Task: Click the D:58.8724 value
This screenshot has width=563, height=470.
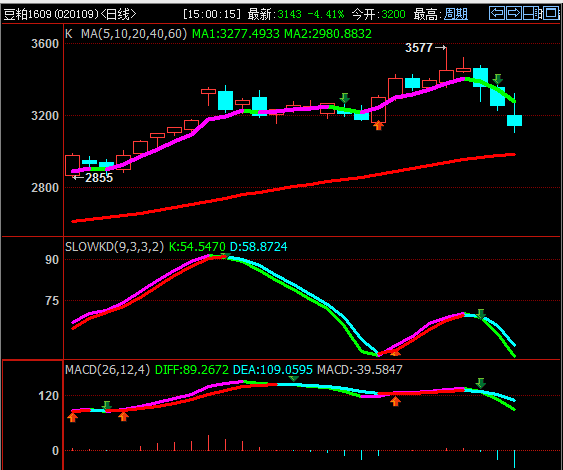Action: [259, 247]
